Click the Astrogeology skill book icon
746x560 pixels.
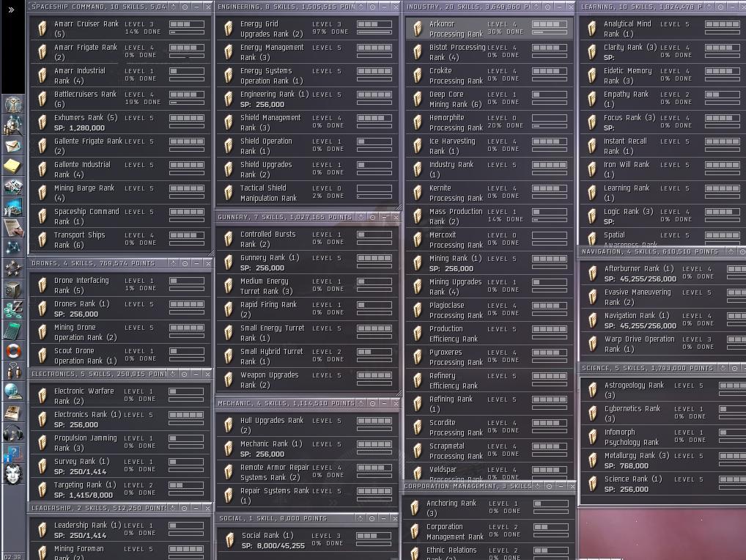pyautogui.click(x=592, y=390)
